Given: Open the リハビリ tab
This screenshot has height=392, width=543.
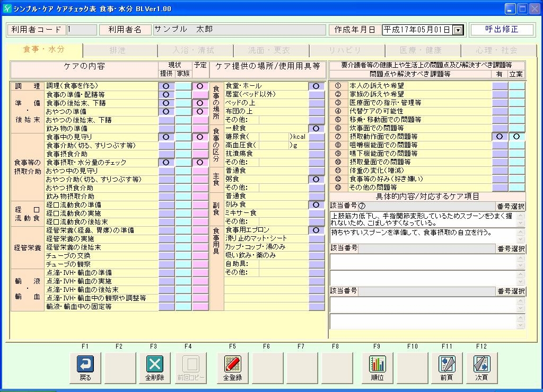Looking at the screenshot, I should [x=345, y=50].
